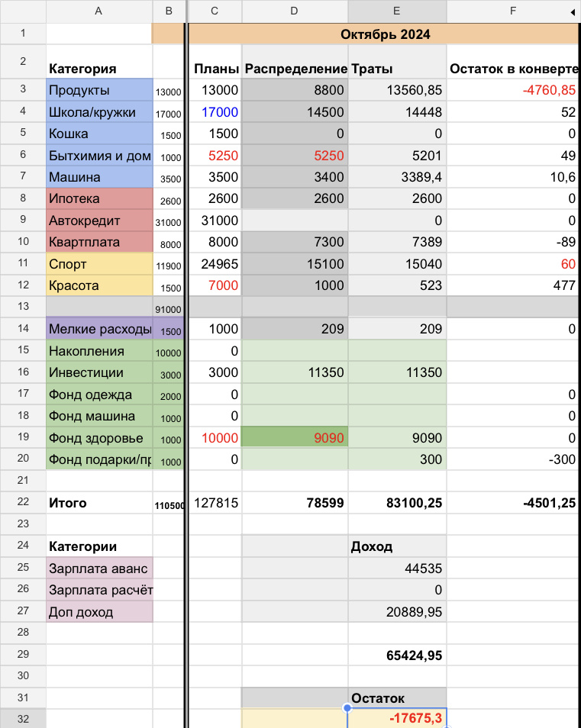Click the 91000 subtotal cell
This screenshot has width=581, height=728.
click(169, 308)
